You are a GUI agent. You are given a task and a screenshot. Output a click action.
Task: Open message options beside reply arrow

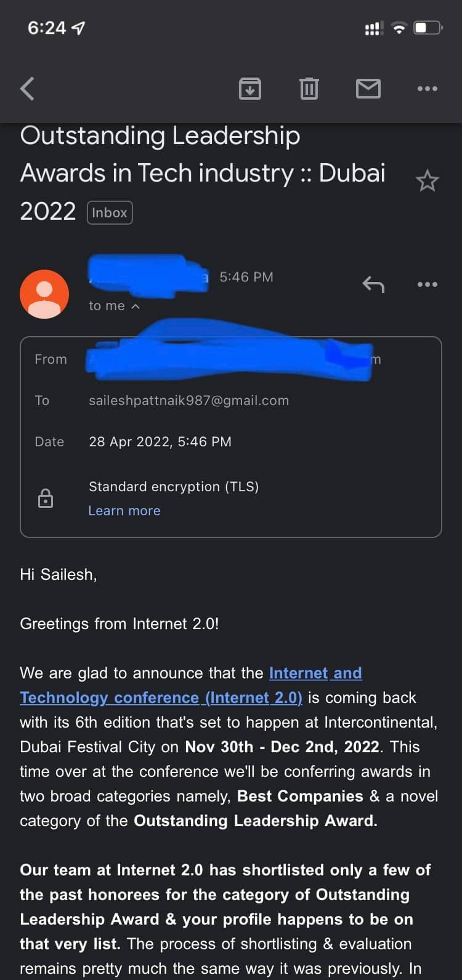427,284
